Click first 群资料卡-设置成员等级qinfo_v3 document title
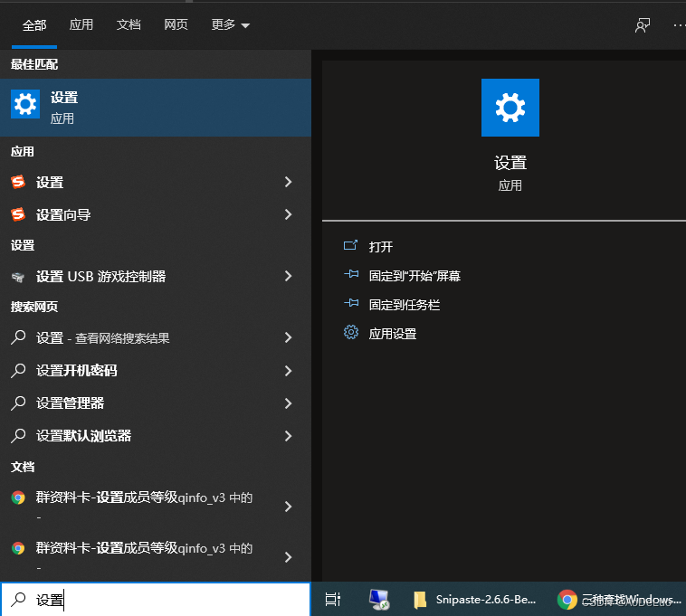 [x=145, y=498]
